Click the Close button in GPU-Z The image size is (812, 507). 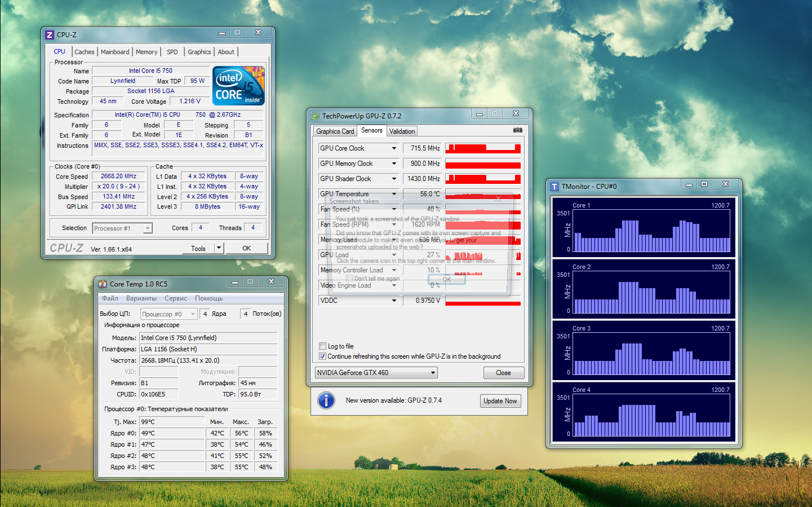tap(503, 373)
